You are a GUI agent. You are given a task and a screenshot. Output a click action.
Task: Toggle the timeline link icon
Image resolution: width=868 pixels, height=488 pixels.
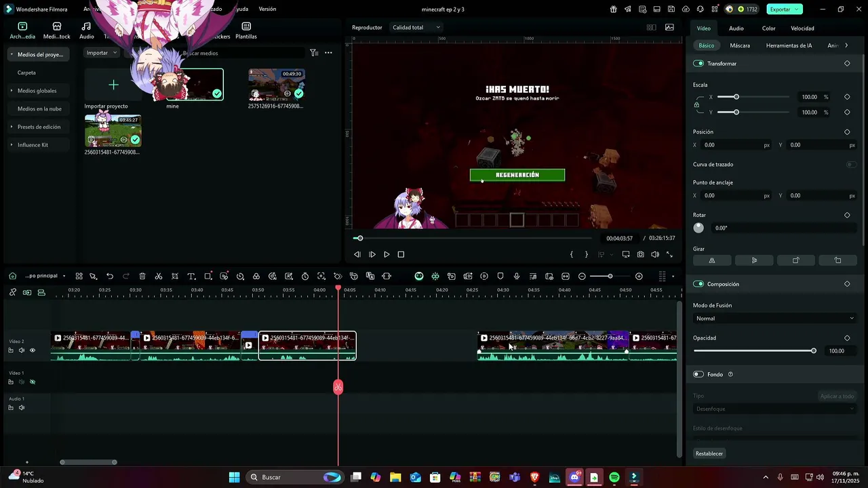pyautogui.click(x=13, y=293)
